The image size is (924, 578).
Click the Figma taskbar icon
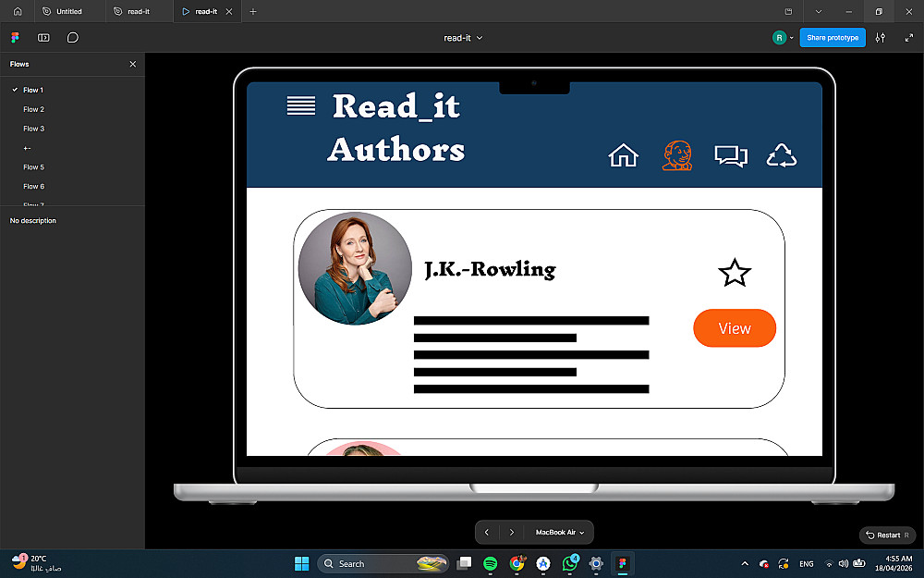click(622, 564)
